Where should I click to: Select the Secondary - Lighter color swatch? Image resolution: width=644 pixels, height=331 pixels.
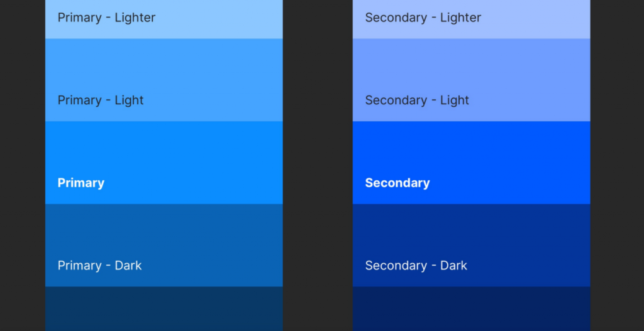click(x=471, y=19)
